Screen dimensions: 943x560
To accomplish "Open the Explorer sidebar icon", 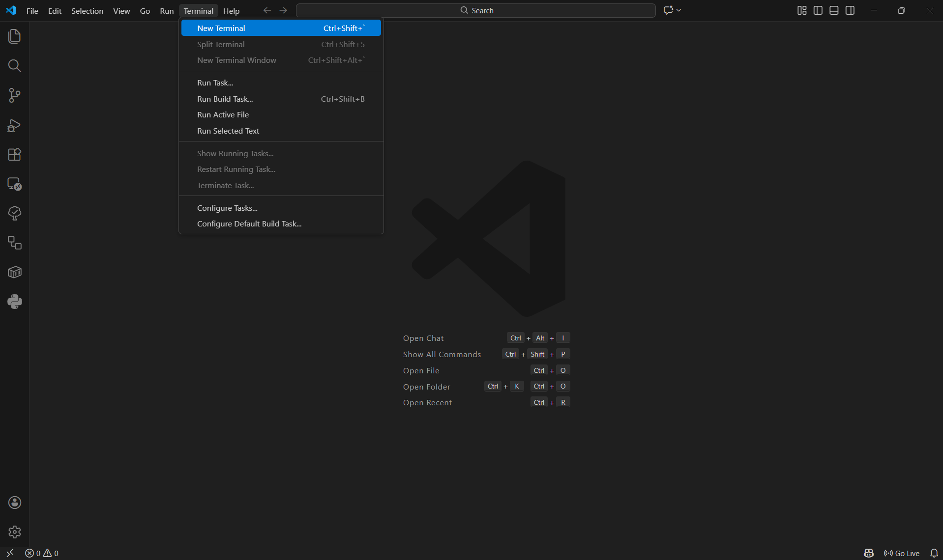I will [14, 36].
